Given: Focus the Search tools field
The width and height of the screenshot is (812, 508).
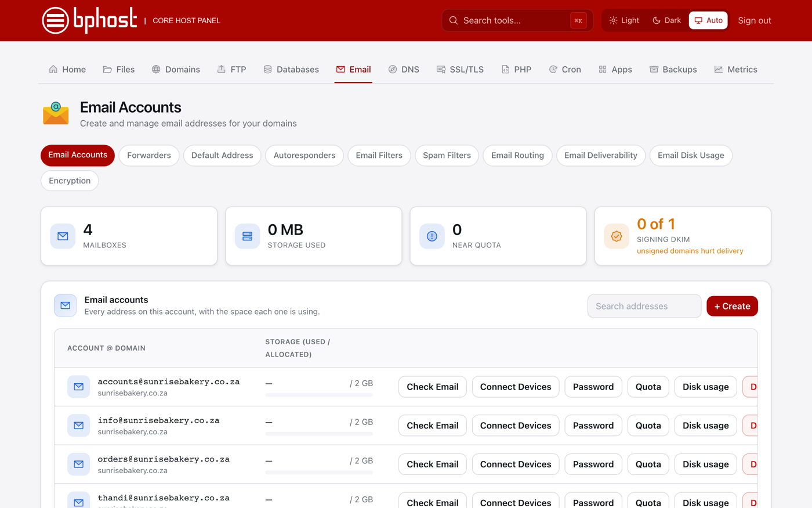Looking at the screenshot, I should [x=517, y=20].
